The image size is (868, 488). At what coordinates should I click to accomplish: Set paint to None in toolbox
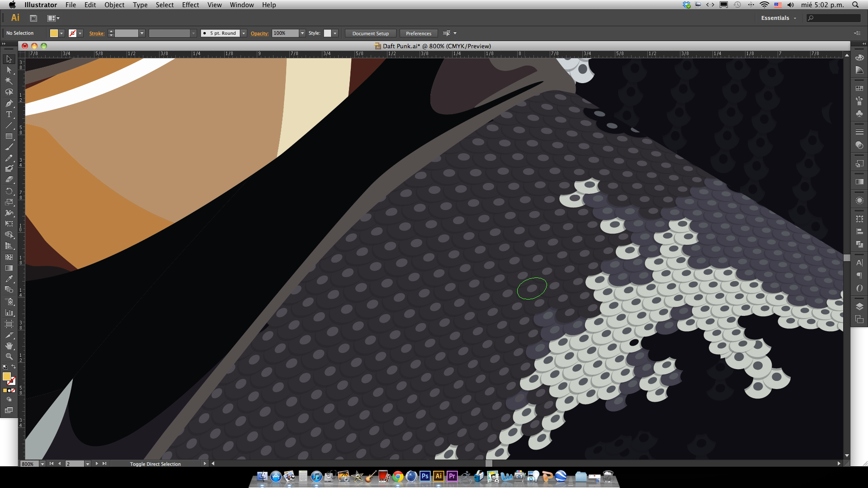(x=13, y=390)
